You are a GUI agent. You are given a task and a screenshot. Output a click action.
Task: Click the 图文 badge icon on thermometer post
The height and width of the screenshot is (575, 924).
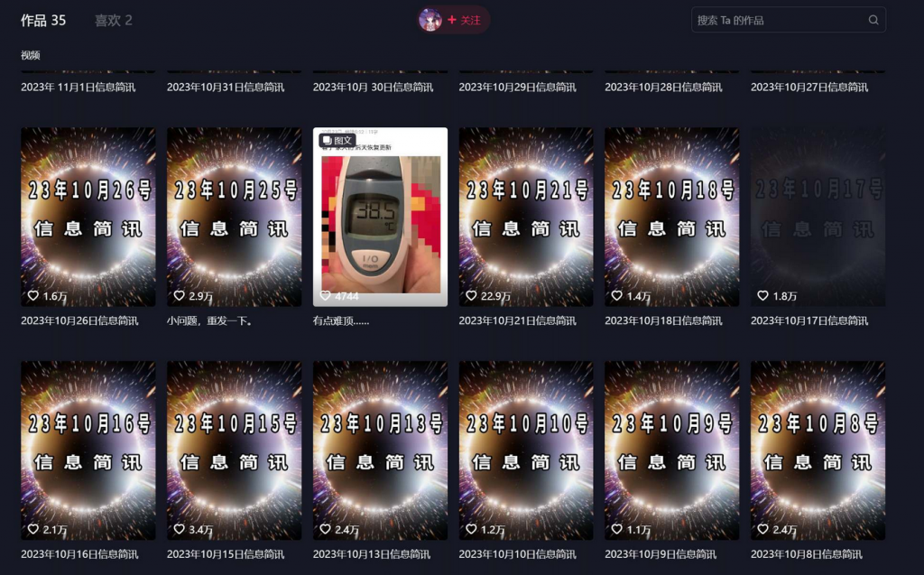point(327,140)
